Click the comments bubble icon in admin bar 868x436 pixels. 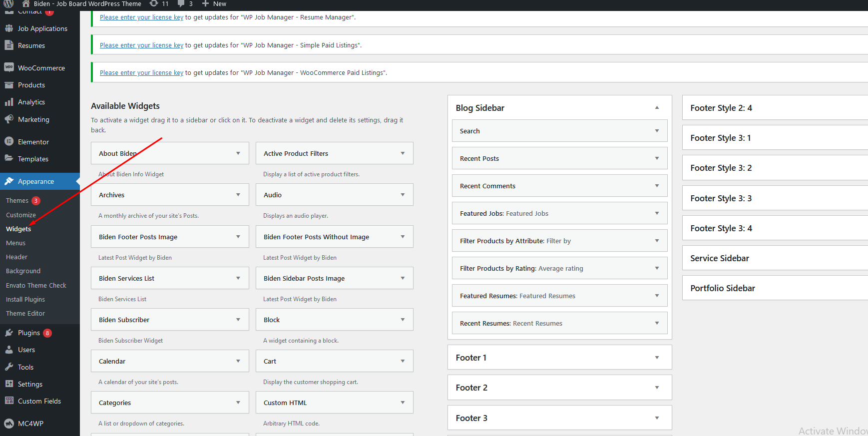pos(181,3)
